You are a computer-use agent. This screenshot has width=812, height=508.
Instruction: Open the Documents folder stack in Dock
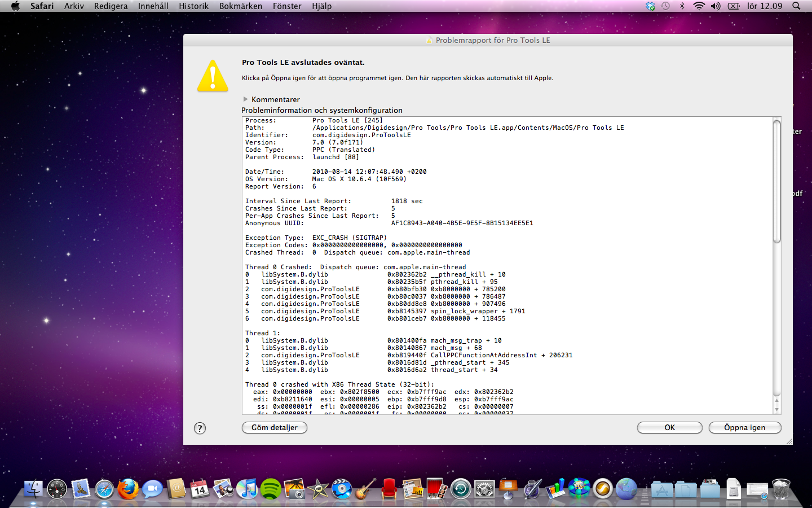686,489
